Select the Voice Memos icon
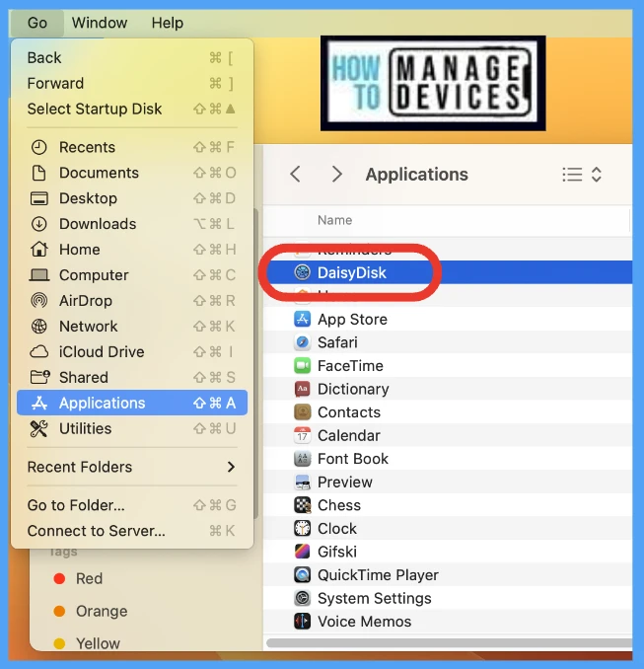The image size is (644, 669). [x=303, y=622]
